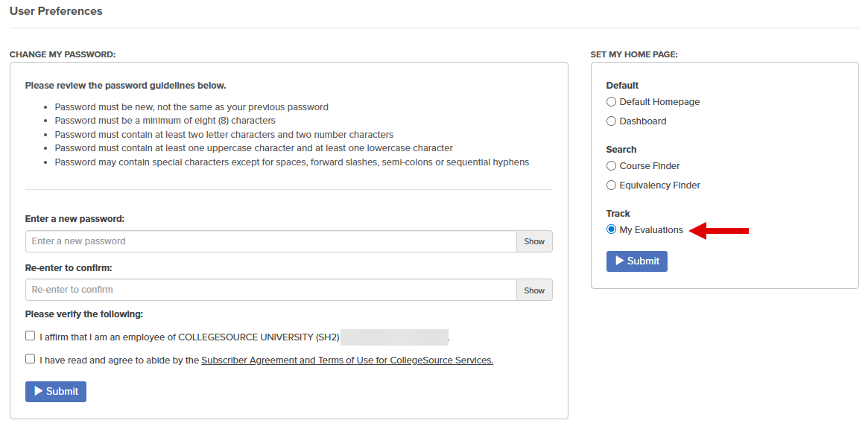The height and width of the screenshot is (429, 868).
Task: Click the Enter a new password field
Action: (x=270, y=241)
